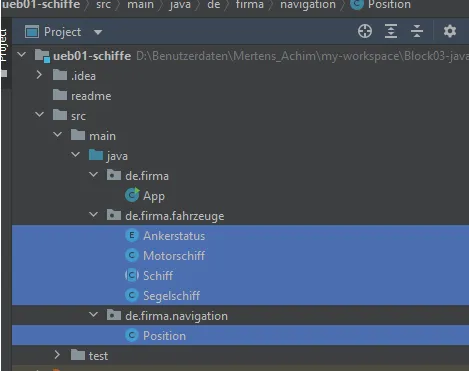
Task: Click the locate/select opened file crosshair icon
Action: pyautogui.click(x=365, y=32)
